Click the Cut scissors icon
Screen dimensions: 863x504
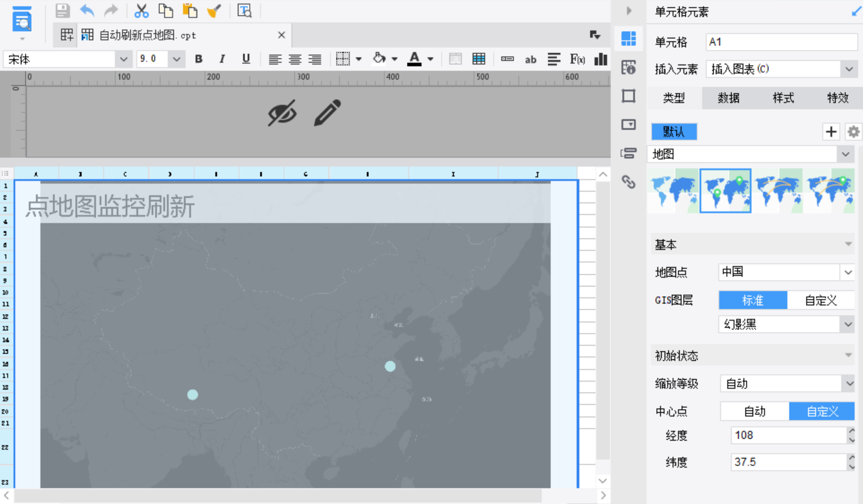(x=141, y=11)
